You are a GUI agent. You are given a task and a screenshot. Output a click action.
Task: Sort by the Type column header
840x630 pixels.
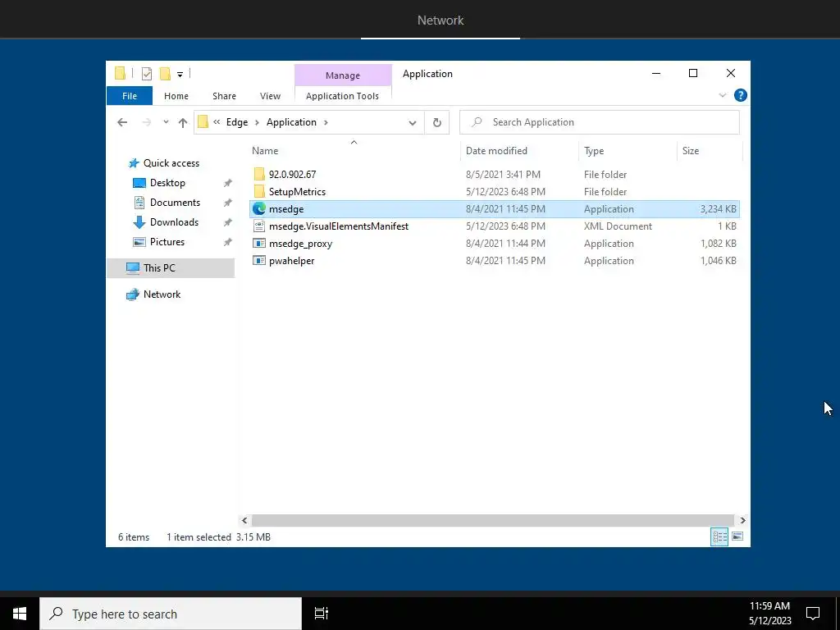[628, 151]
